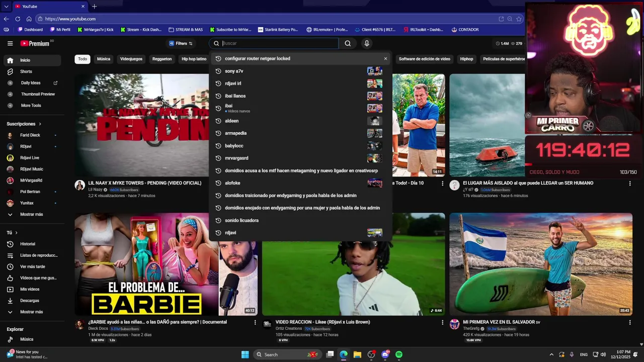Open Historial history icon
Screen dimensions: 644x362
tap(10, 244)
